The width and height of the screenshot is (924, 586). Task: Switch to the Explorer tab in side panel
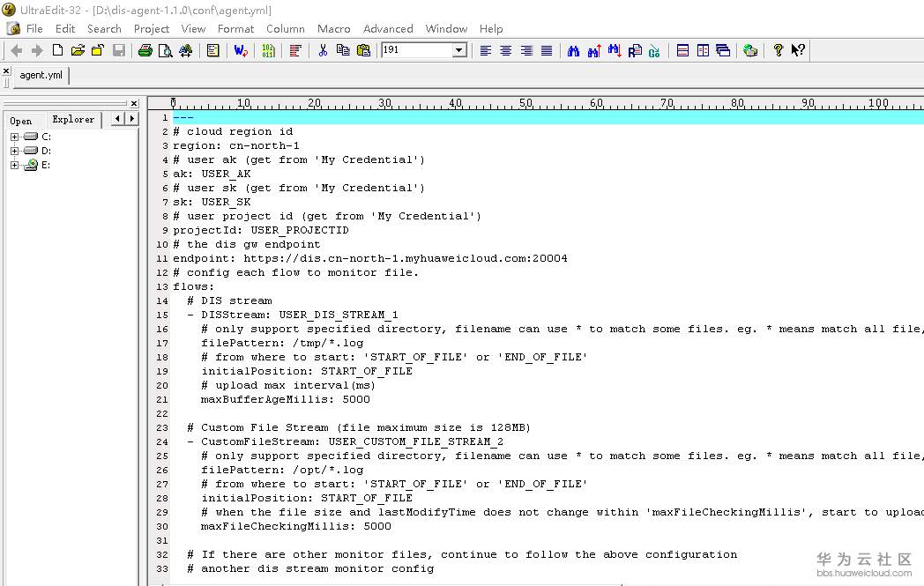click(73, 120)
